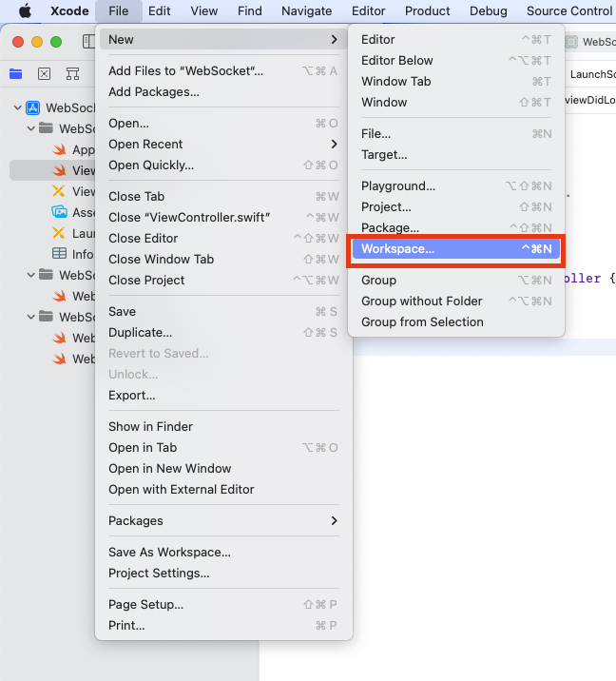The width and height of the screenshot is (616, 681).
Task: Select Target… in New submenu
Action: point(455,155)
